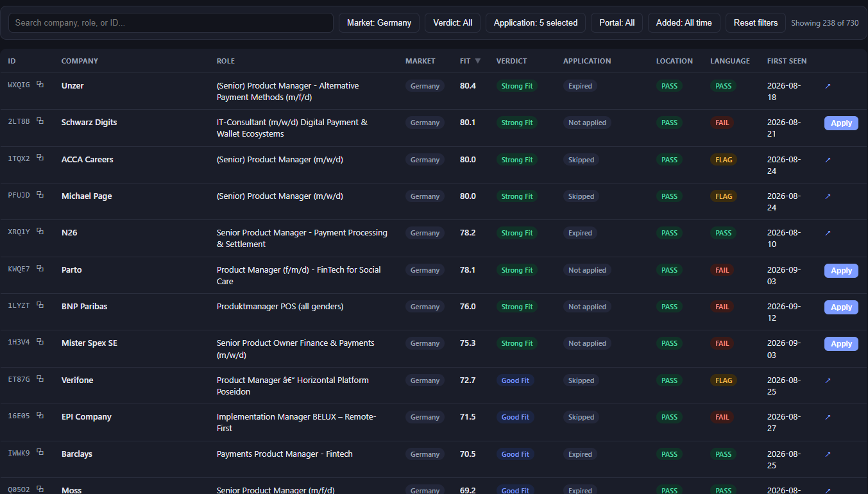Copy the KWQE7 job ID
The width and height of the screenshot is (868, 494).
(40, 268)
